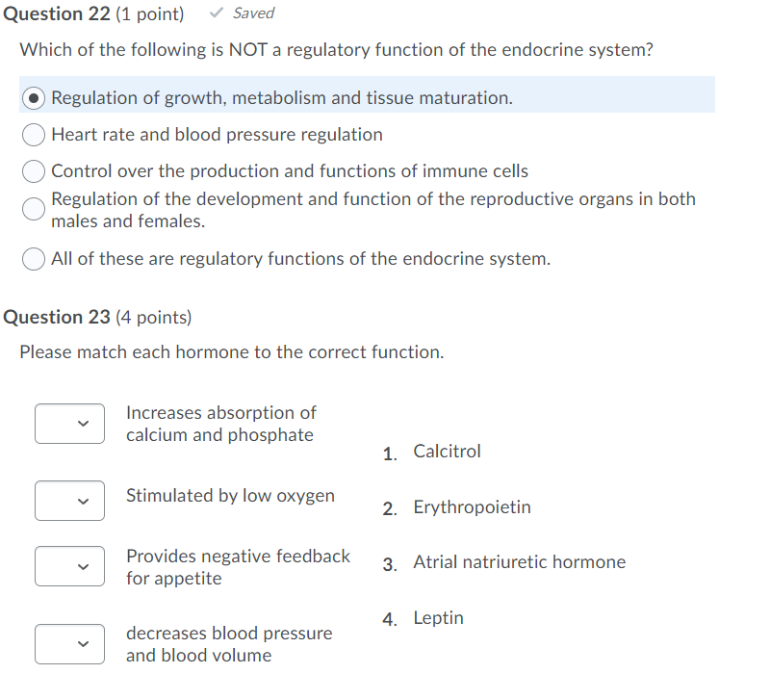Click the hormone name 'Calcitrol'

(x=447, y=451)
